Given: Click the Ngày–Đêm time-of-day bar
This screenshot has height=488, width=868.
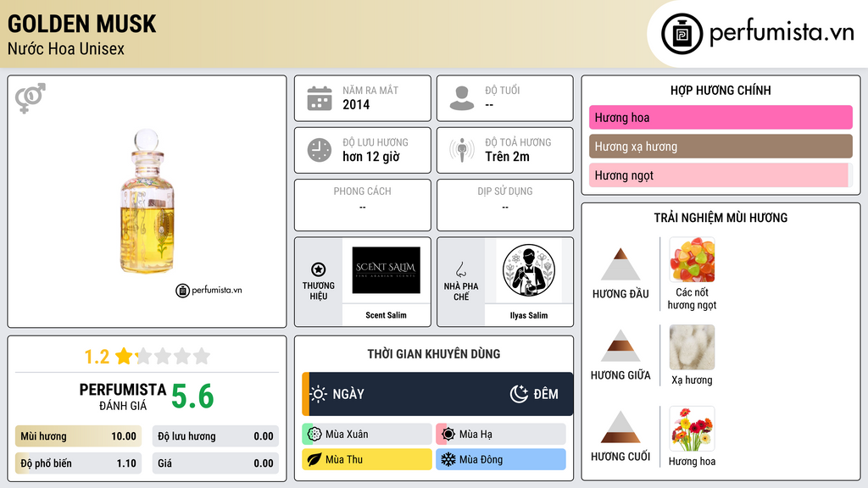Looking at the screenshot, I should (x=437, y=394).
